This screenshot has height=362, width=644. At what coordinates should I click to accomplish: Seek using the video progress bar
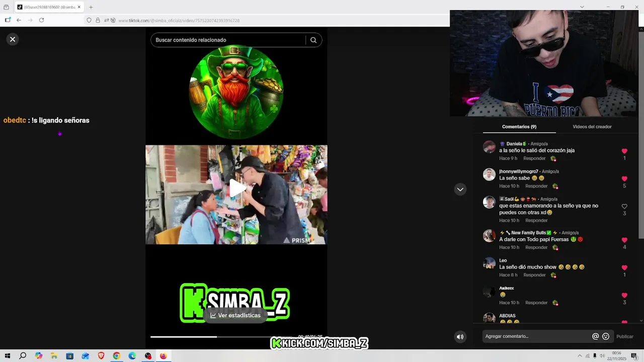pyautogui.click(x=221, y=337)
